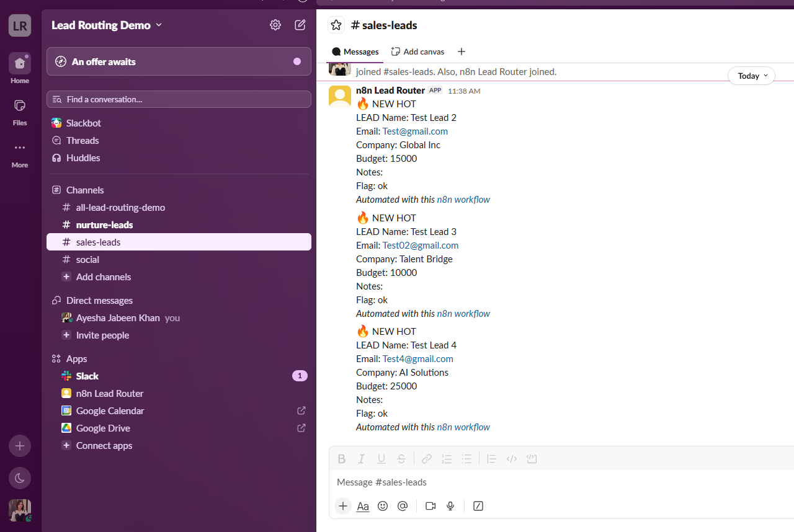Click Add channels
The width and height of the screenshot is (794, 532).
tap(179, 277)
